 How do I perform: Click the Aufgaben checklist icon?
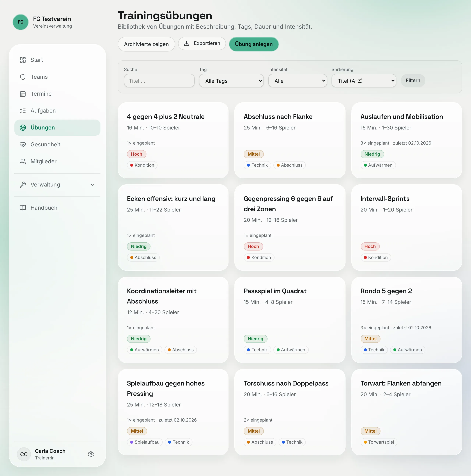[23, 111]
